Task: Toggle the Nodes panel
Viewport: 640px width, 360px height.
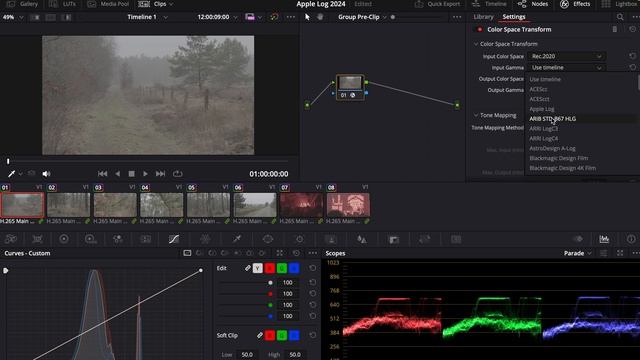Action: (533, 4)
